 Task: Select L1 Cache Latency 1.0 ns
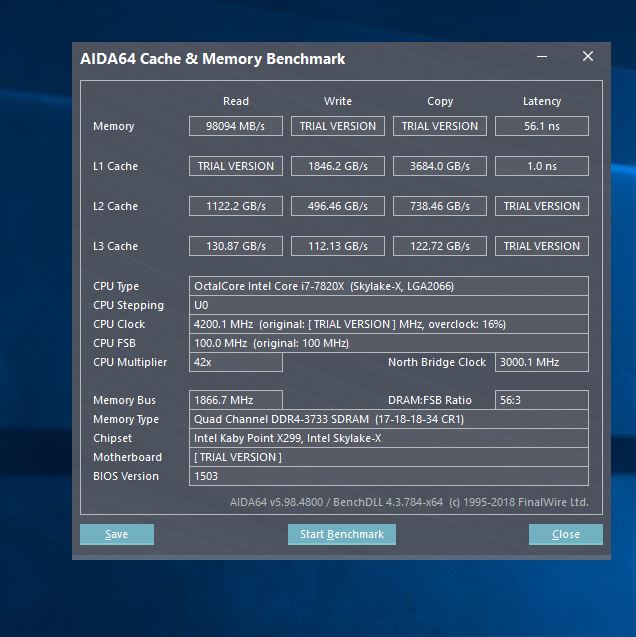click(542, 166)
